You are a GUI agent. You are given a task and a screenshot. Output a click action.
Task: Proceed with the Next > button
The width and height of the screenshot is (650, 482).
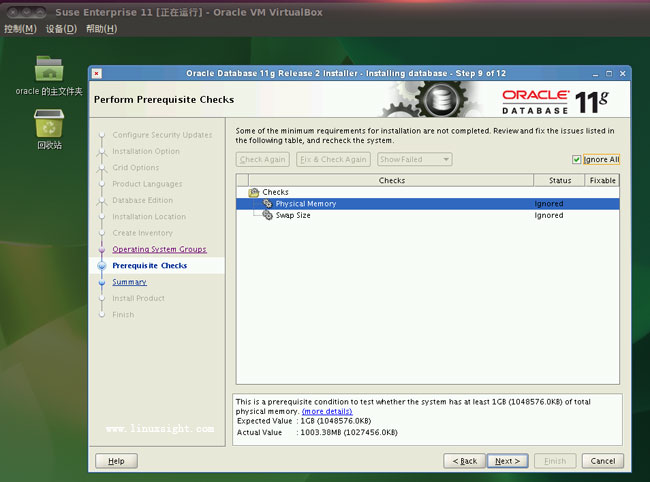click(507, 461)
